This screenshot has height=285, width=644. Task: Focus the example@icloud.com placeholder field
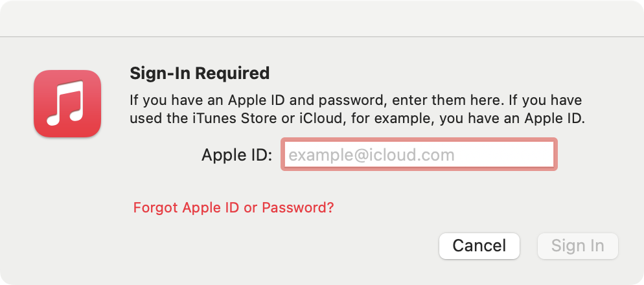point(419,155)
